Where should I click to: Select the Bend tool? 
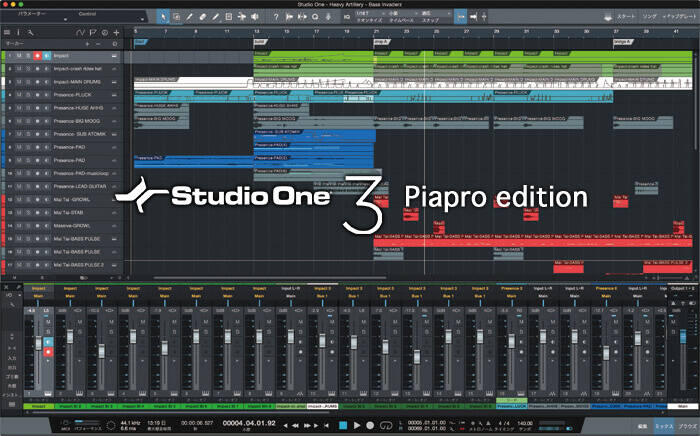(242, 17)
